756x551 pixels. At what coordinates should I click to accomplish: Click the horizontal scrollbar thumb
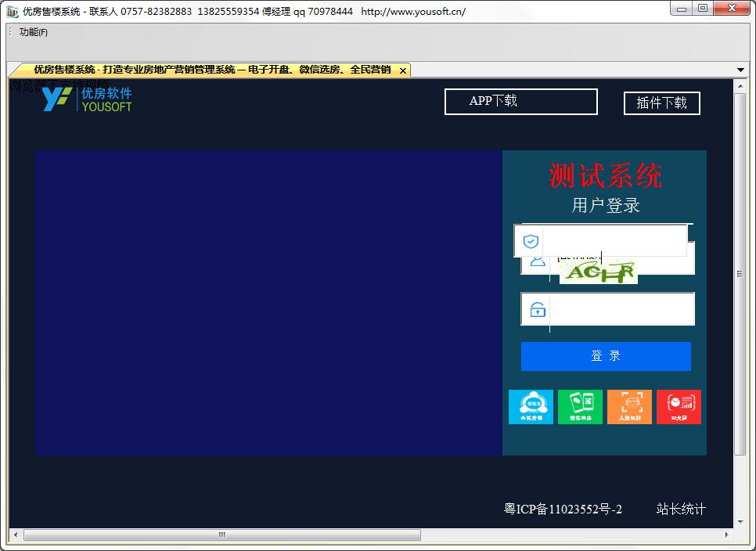222,535
